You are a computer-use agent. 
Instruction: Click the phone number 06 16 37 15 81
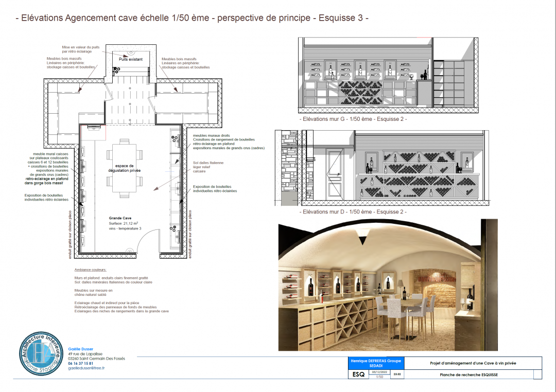(x=81, y=363)
